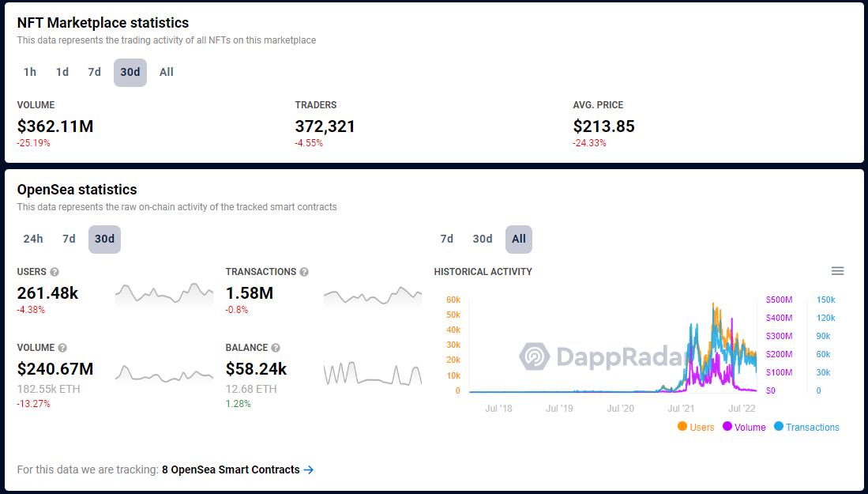The width and height of the screenshot is (868, 494).
Task: Click the -25.19% volume change
Action: tap(34, 143)
